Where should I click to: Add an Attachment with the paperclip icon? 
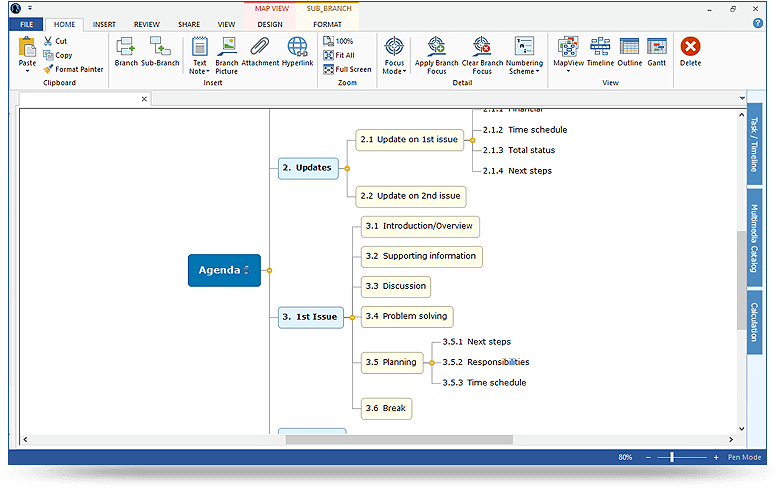260,51
